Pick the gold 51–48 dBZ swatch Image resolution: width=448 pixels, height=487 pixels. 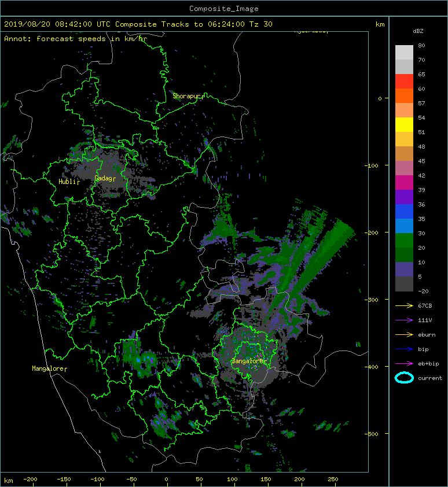404,139
